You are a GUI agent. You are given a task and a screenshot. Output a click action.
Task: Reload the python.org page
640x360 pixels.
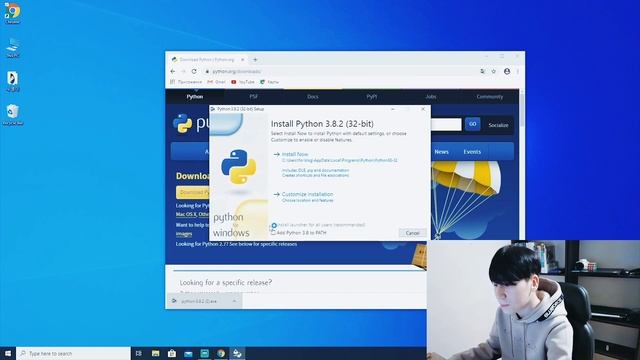point(194,71)
